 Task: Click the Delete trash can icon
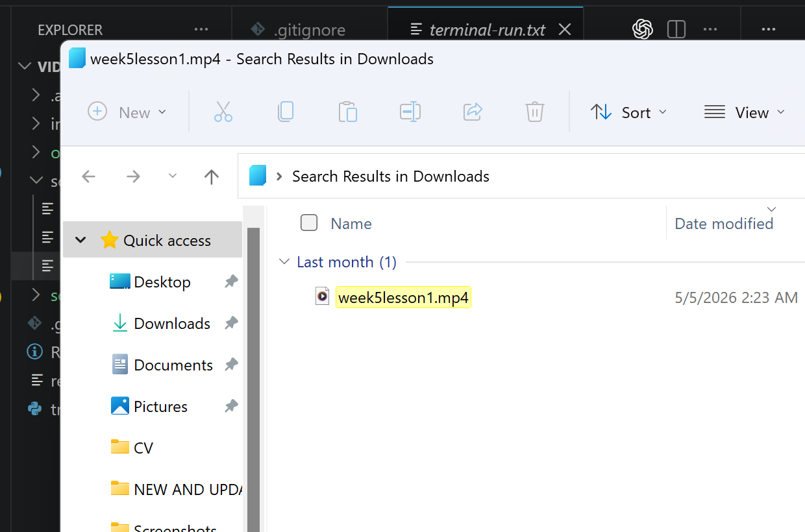[x=534, y=112]
